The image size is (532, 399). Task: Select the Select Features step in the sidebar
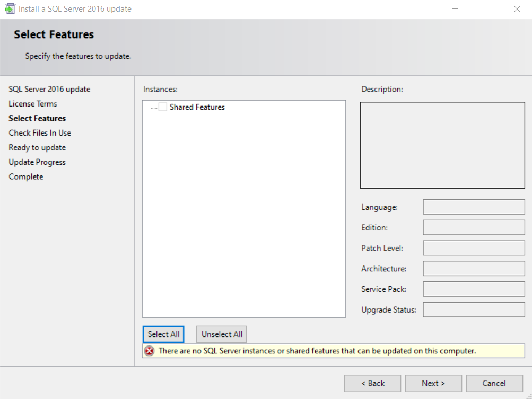coord(37,118)
